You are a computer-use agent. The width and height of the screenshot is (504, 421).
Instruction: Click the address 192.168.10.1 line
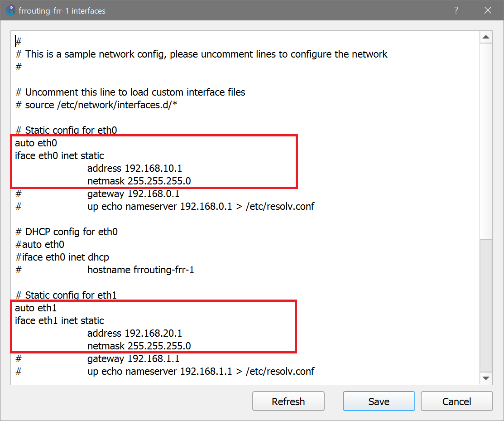tap(134, 168)
